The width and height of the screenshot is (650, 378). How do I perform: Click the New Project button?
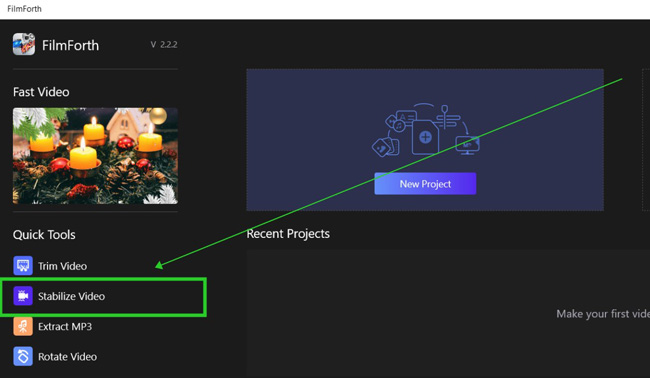[x=425, y=184]
